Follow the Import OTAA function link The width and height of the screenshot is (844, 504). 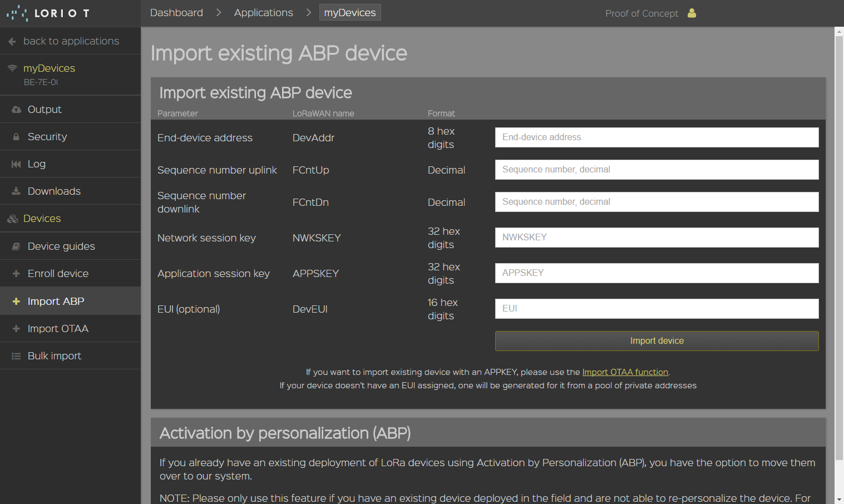point(625,372)
